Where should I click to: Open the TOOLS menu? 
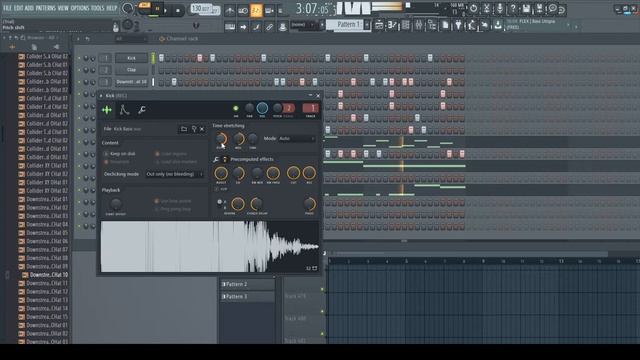[x=98, y=8]
